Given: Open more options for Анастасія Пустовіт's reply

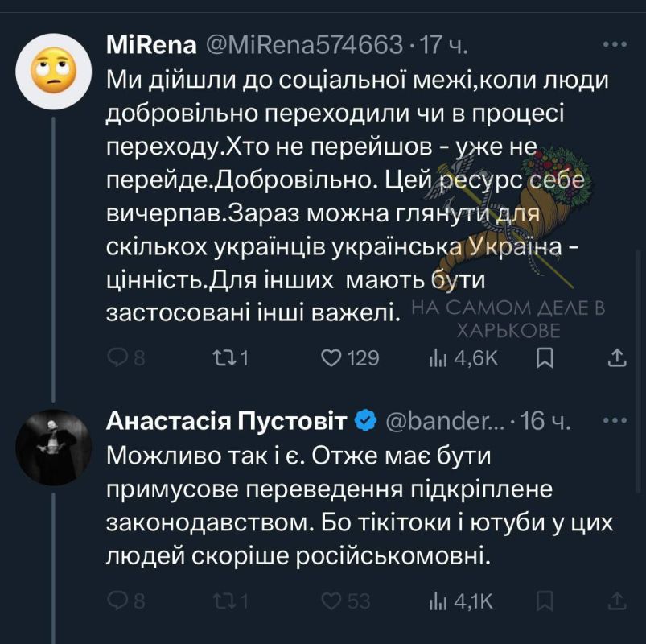Looking at the screenshot, I should click(x=614, y=419).
